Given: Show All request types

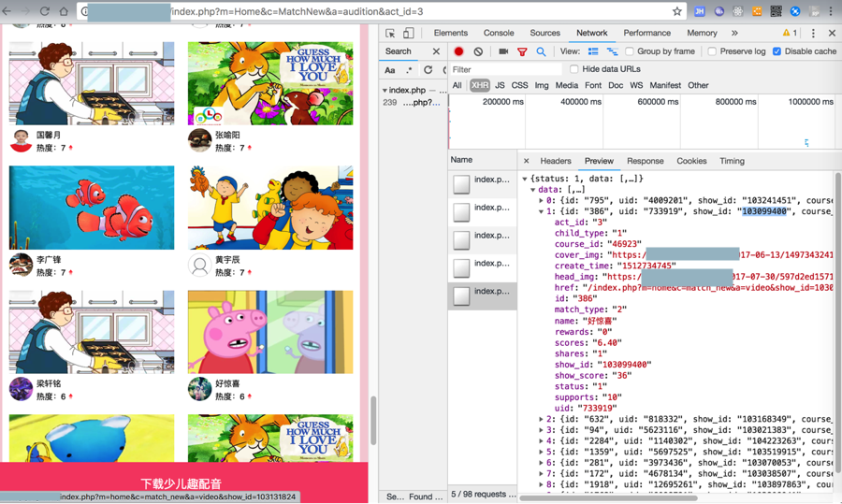Looking at the screenshot, I should click(x=457, y=85).
